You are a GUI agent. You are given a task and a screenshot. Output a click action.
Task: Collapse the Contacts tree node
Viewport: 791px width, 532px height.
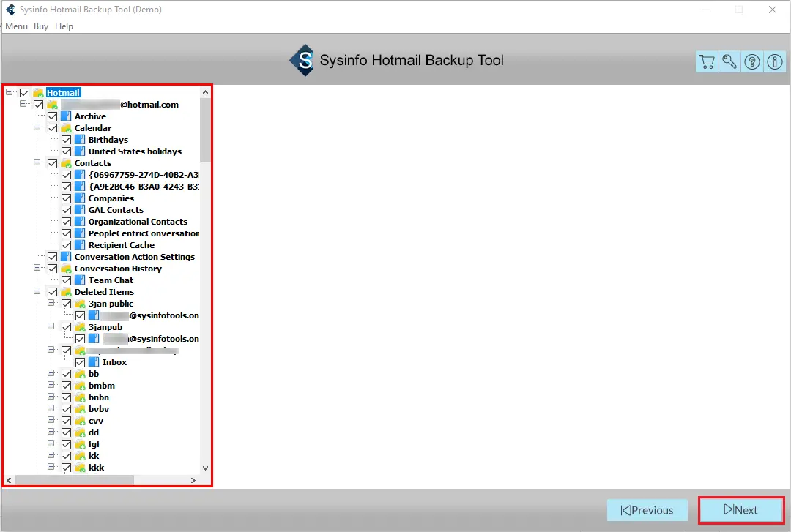click(x=37, y=162)
